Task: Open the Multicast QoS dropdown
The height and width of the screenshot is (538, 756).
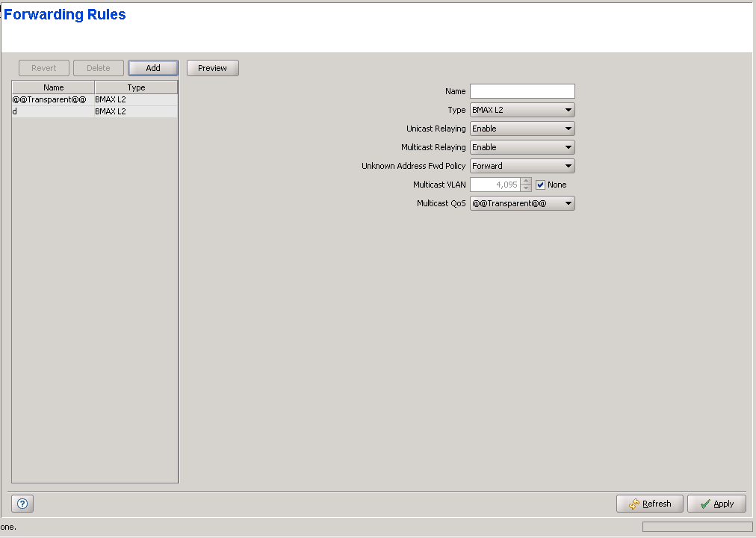Action: (x=522, y=203)
